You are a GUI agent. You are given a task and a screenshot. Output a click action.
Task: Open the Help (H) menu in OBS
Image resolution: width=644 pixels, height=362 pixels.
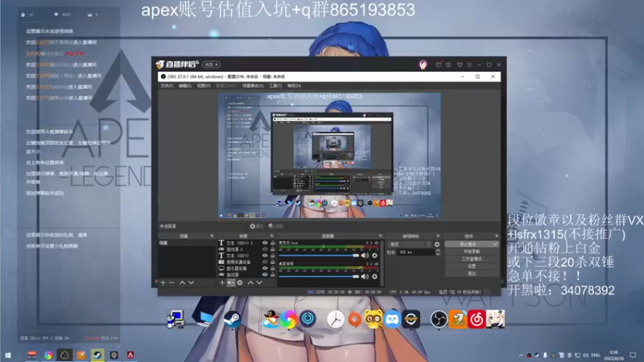[x=294, y=86]
